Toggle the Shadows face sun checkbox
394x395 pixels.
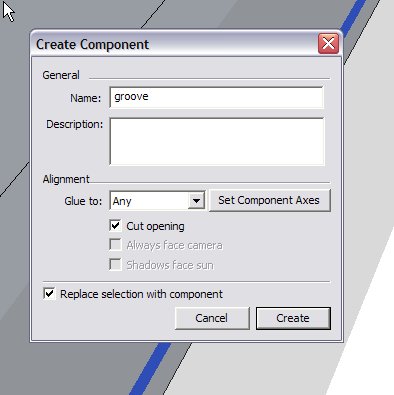tap(115, 265)
